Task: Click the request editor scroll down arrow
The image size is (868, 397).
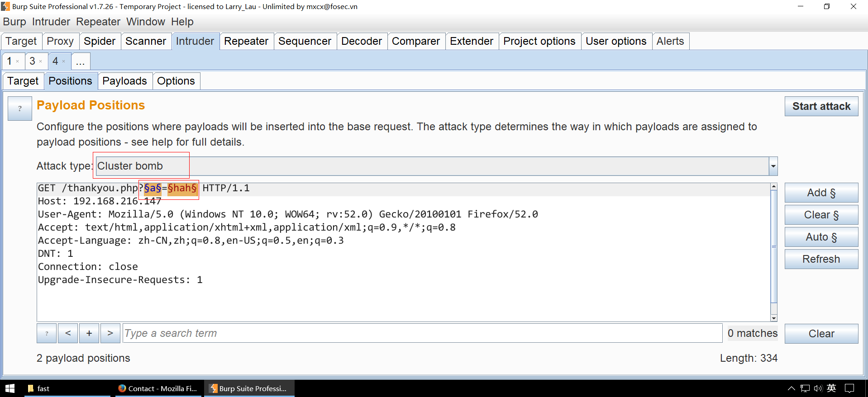Action: [x=774, y=318]
